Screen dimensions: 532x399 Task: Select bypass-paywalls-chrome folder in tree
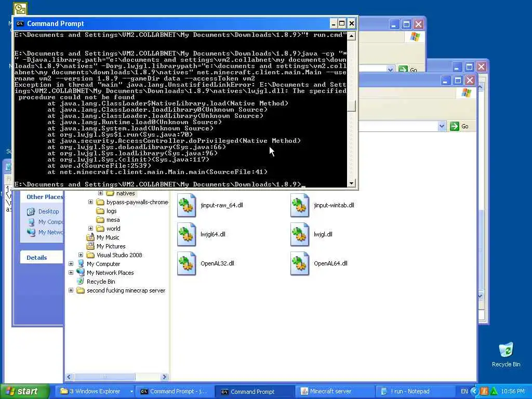pyautogui.click(x=137, y=202)
